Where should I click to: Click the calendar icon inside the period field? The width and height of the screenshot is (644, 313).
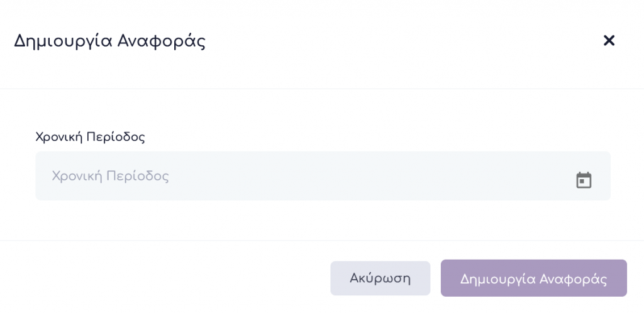(584, 180)
